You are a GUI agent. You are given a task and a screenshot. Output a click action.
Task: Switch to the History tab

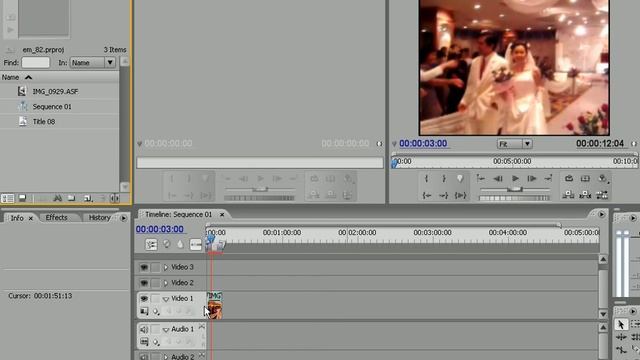[99, 218]
